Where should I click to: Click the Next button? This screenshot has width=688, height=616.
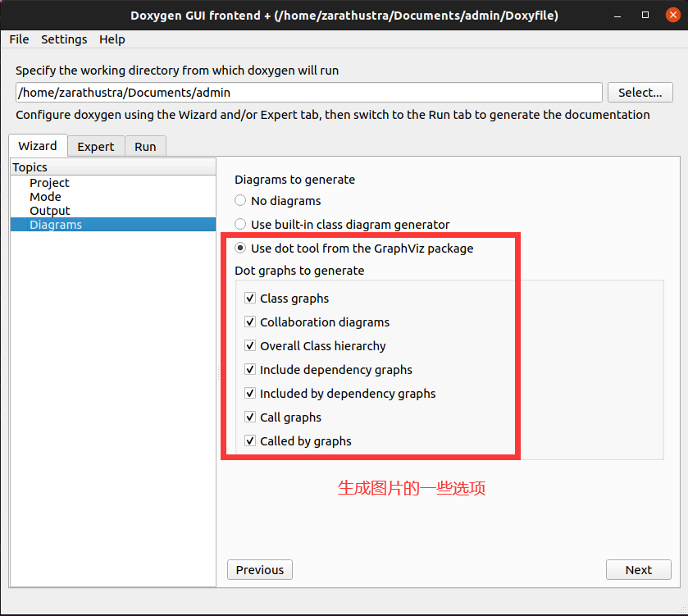(x=639, y=569)
